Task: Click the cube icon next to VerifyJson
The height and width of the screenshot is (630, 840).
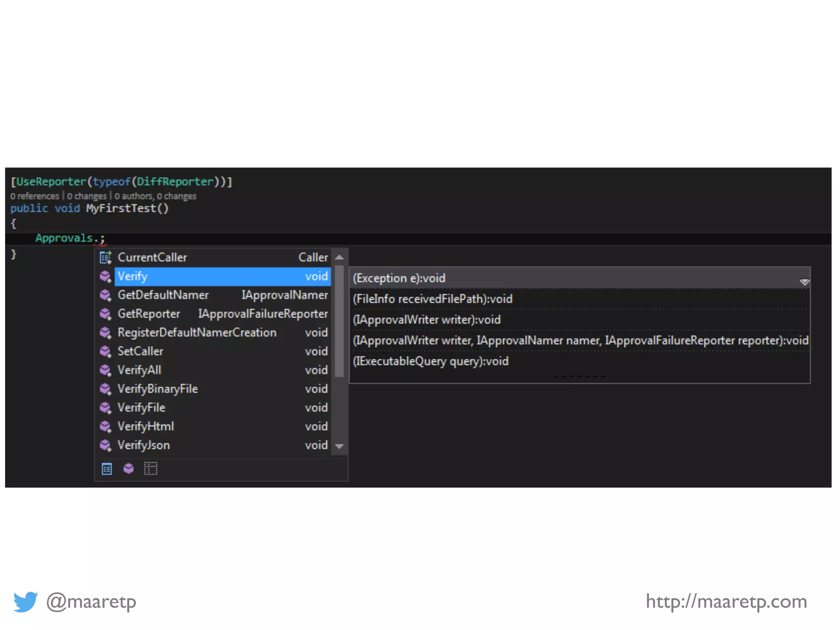Action: [x=105, y=445]
